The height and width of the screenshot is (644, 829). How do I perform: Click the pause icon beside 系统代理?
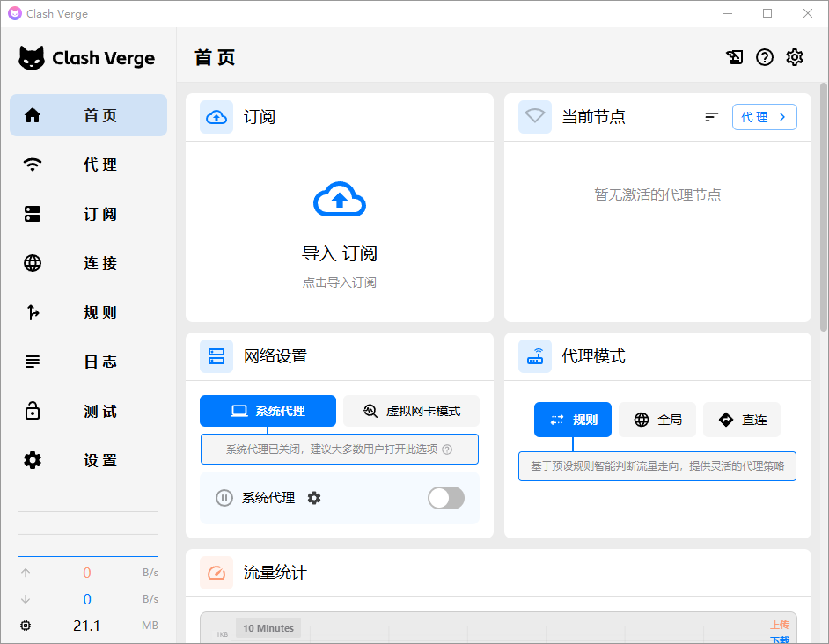click(224, 498)
